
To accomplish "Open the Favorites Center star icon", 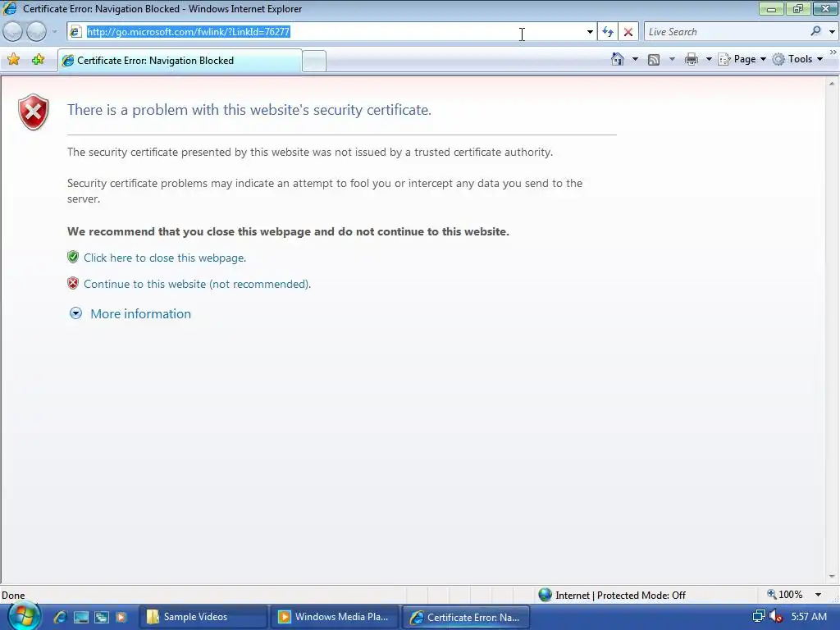I will (13, 59).
